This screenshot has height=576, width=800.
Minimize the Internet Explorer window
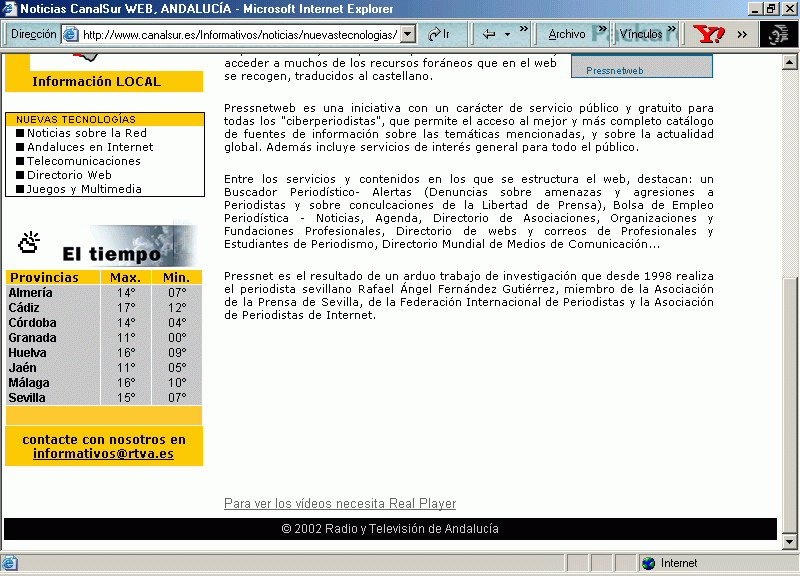756,9
